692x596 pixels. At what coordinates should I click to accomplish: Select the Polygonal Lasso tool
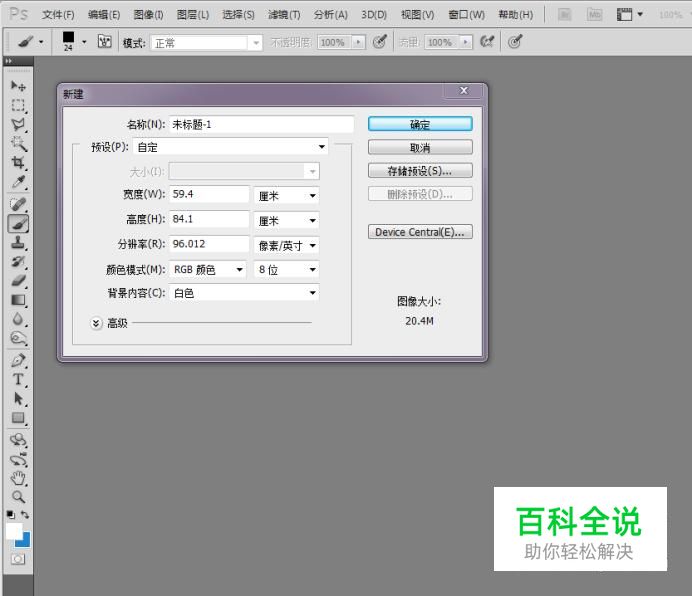tap(18, 124)
